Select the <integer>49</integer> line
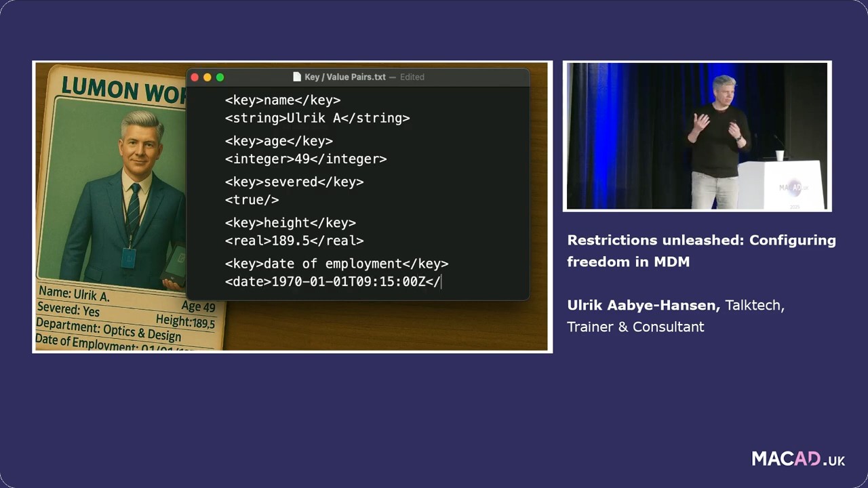 306,159
